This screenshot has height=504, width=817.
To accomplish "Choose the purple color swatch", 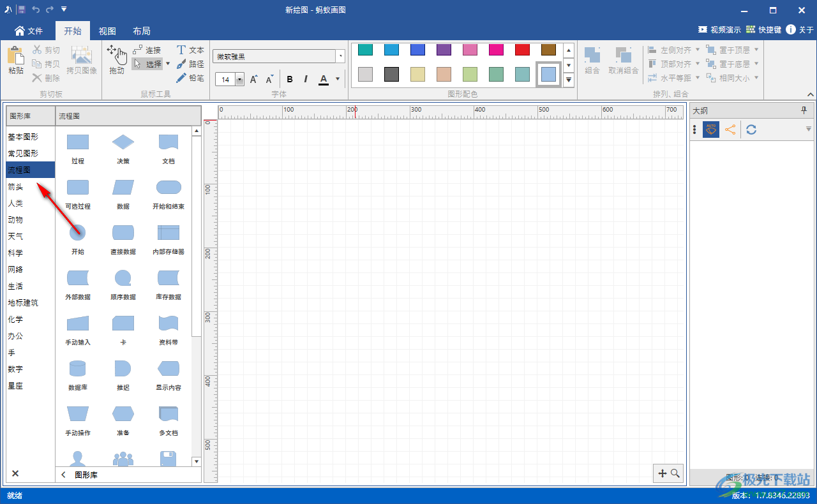I will tap(444, 50).
